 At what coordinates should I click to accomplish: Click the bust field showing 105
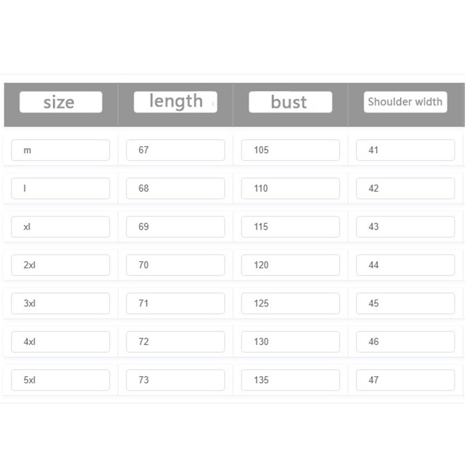[290, 150]
